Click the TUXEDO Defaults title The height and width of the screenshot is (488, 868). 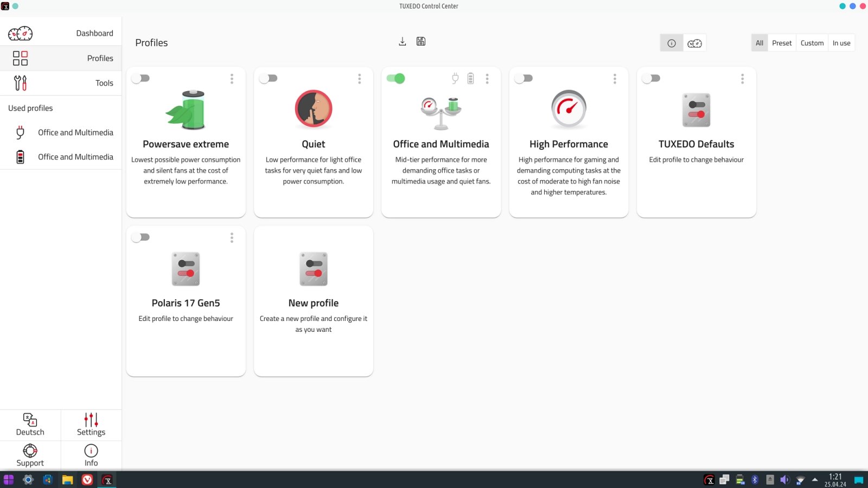(x=696, y=144)
